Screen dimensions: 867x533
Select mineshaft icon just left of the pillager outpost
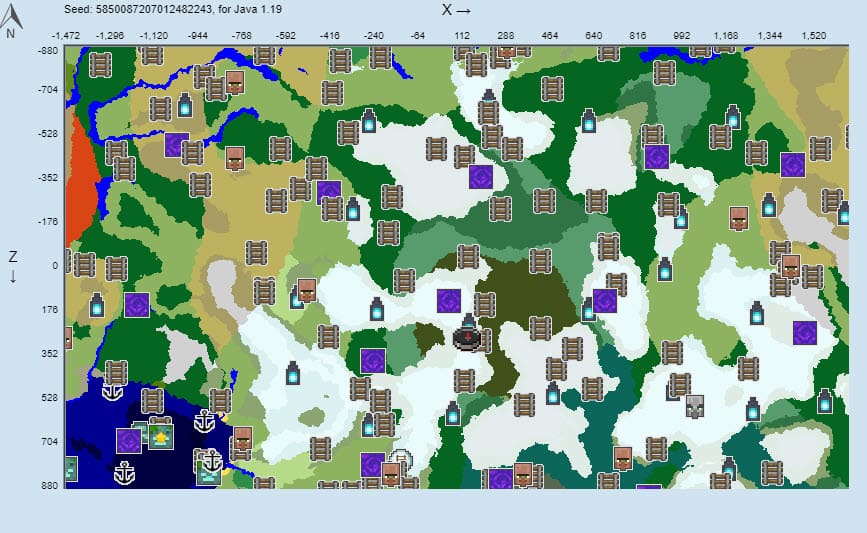[x=680, y=385]
